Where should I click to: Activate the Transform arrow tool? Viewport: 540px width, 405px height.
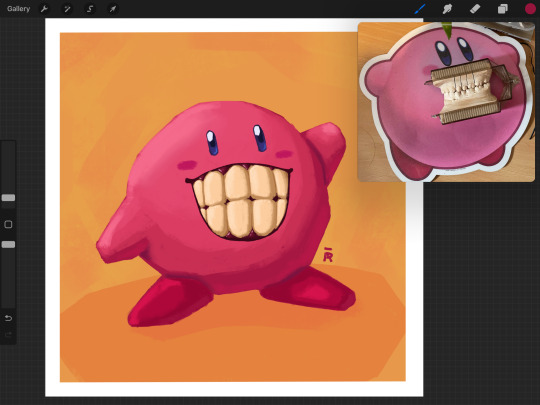pos(113,9)
